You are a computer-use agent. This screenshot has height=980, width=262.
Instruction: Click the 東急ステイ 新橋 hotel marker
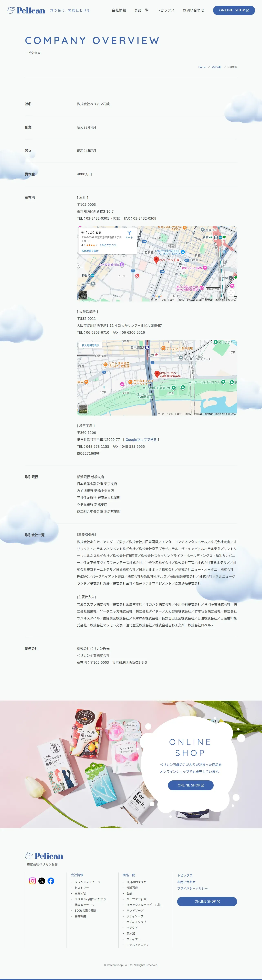pyautogui.click(x=205, y=268)
